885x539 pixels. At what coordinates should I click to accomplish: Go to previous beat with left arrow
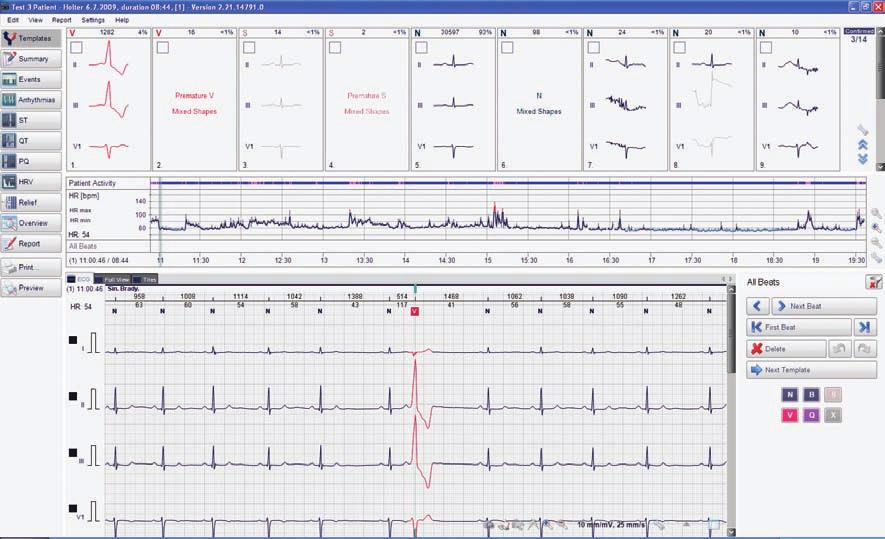click(x=757, y=306)
